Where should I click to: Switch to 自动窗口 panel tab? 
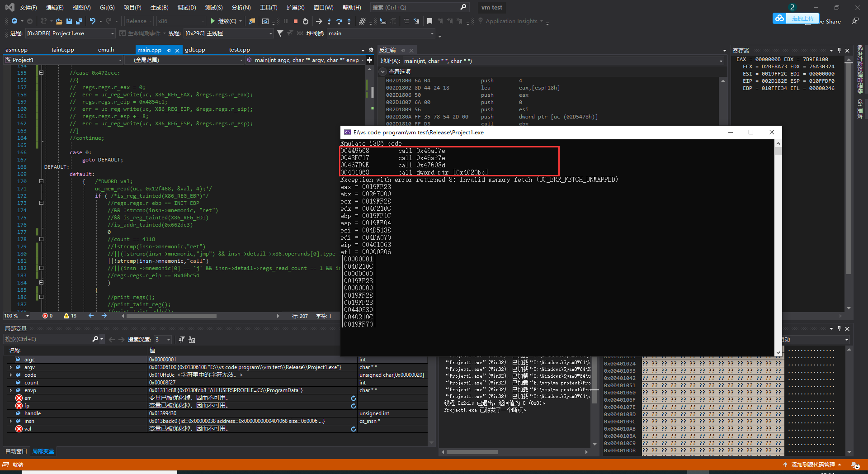coord(16,451)
